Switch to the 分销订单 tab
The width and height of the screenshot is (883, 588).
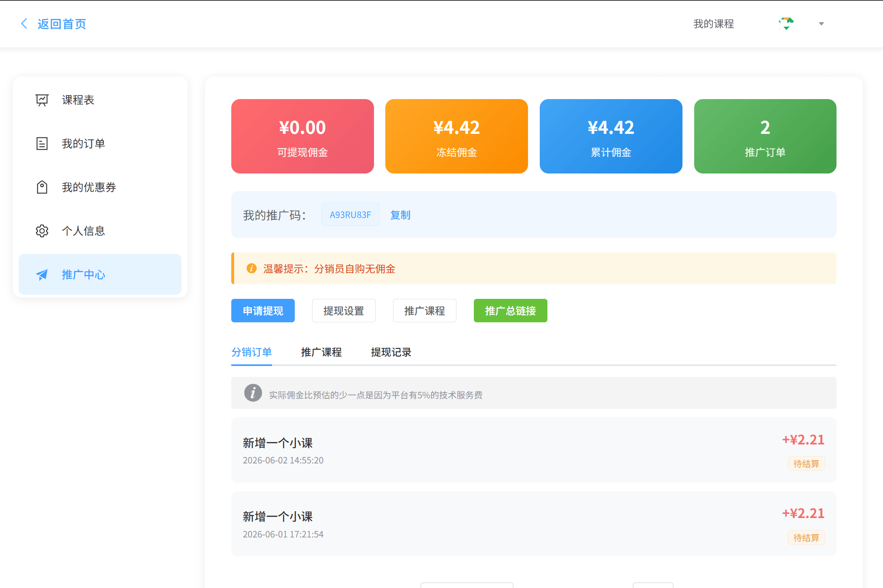[251, 352]
